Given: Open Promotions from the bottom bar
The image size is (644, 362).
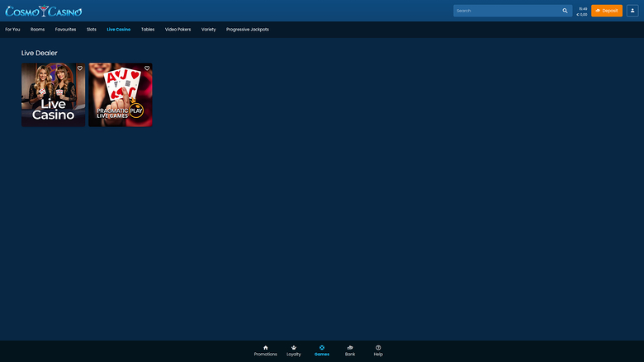Looking at the screenshot, I should point(265,350).
